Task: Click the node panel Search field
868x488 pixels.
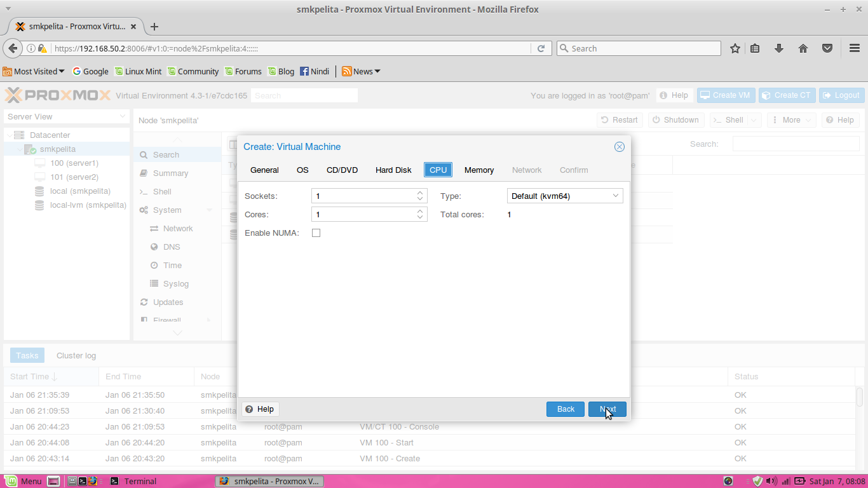Action: (x=796, y=144)
